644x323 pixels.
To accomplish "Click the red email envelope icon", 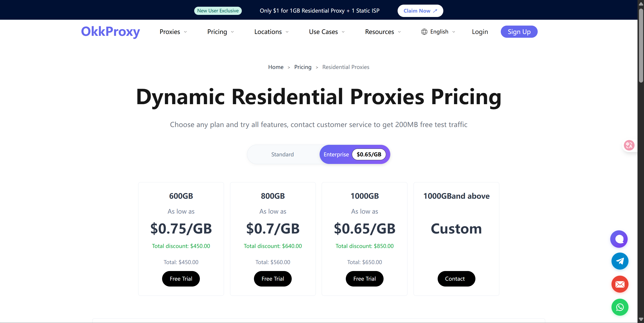I will click(x=620, y=284).
